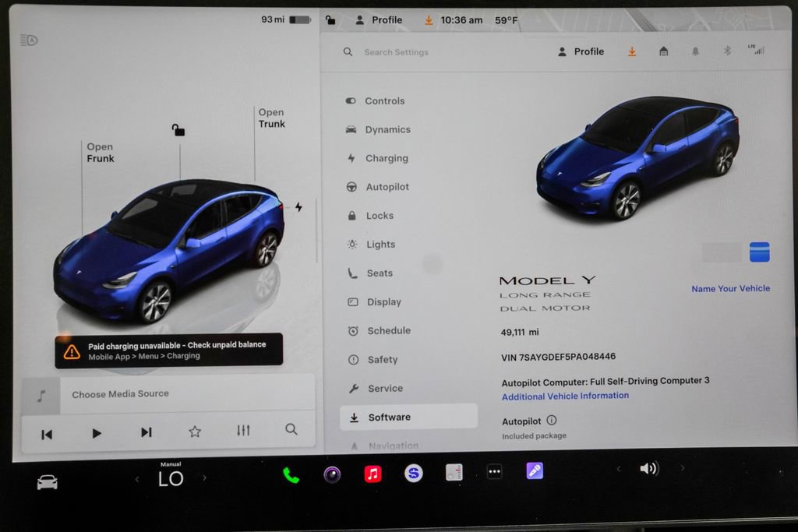Open the Phone app in the dock
The image size is (798, 532).
click(x=291, y=475)
